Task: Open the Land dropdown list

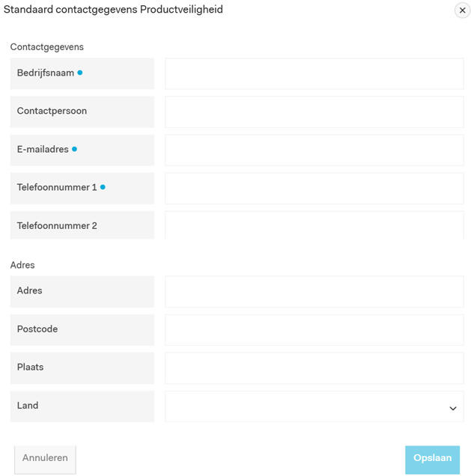Action: click(314, 406)
